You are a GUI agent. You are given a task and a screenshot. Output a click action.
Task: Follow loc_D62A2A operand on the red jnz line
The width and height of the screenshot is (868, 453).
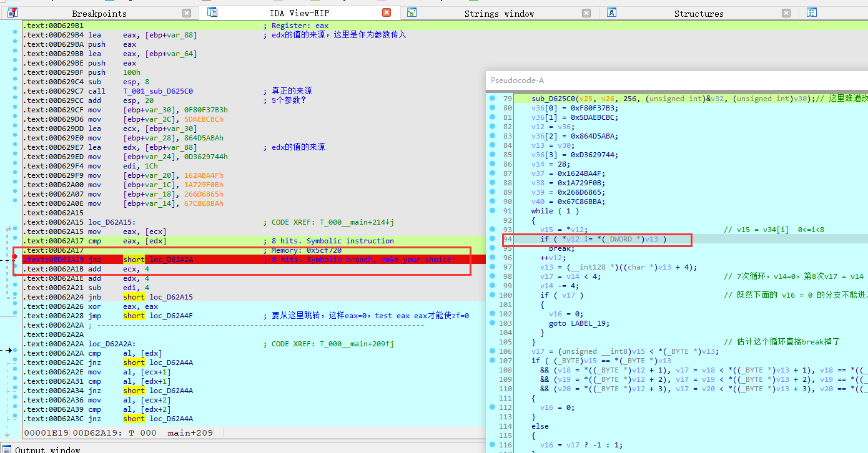pyautogui.click(x=171, y=260)
